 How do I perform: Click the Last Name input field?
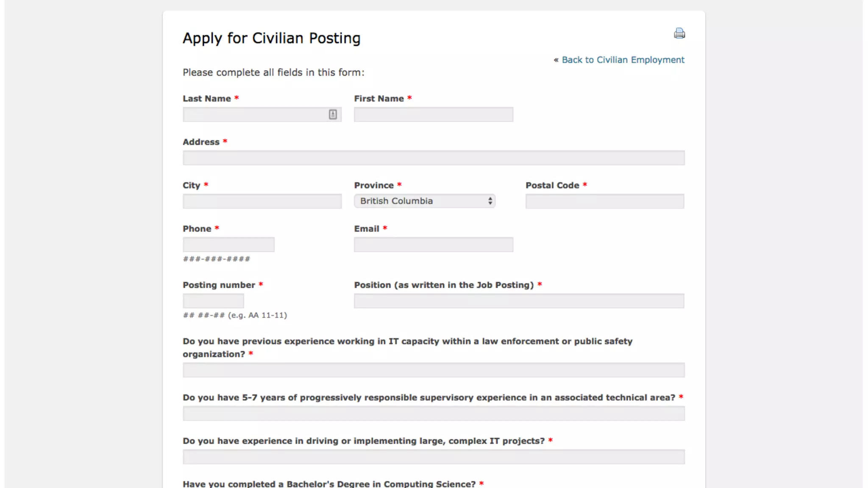[x=254, y=114]
